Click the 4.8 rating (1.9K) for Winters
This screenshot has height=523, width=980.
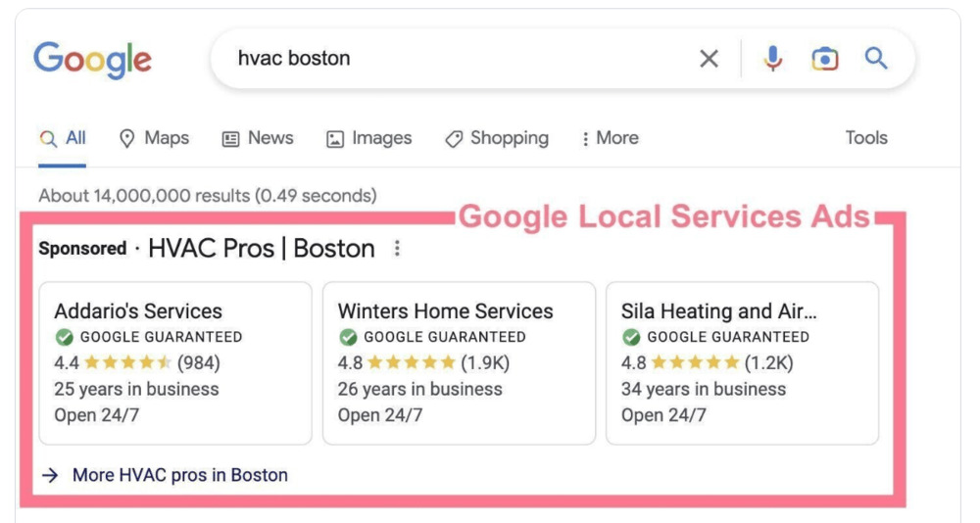point(423,362)
